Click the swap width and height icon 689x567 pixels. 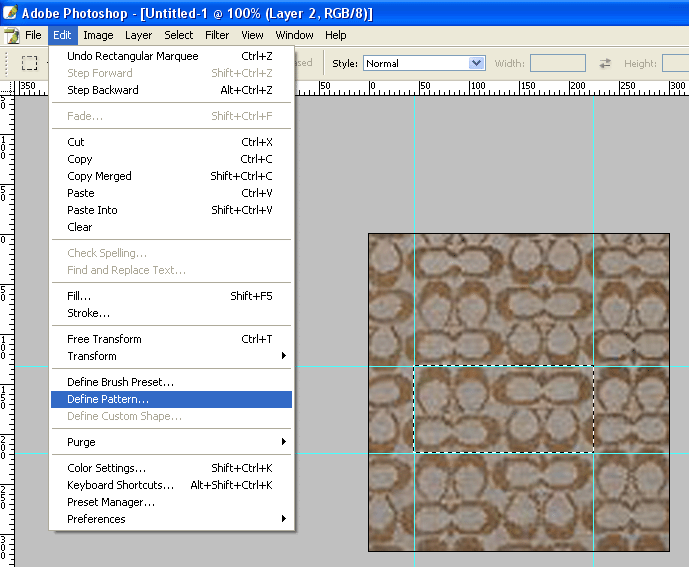pos(605,63)
